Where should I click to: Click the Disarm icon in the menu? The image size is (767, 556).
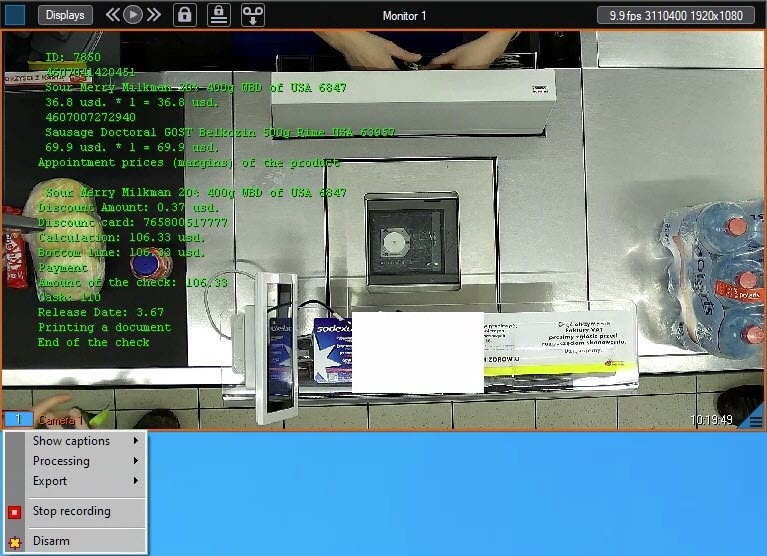(14, 541)
